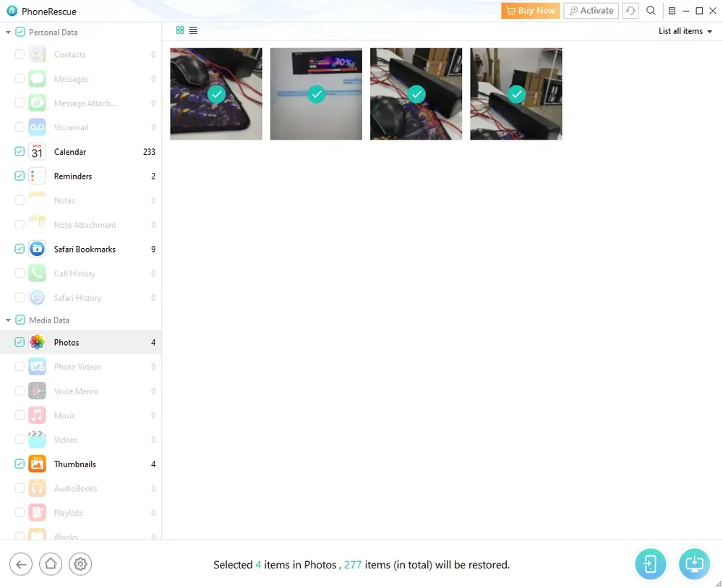This screenshot has width=723, height=588.
Task: Click the Buy Now button
Action: coord(531,11)
